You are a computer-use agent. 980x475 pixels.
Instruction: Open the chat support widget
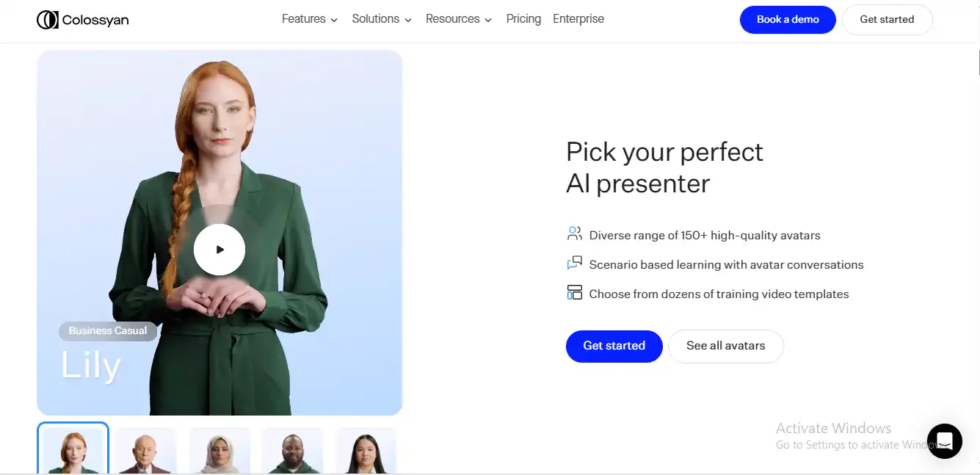944,441
